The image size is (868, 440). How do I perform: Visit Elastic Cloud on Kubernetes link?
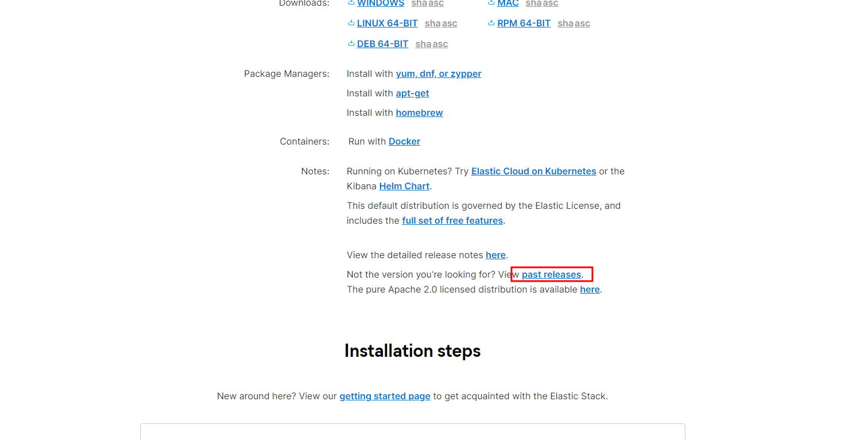pyautogui.click(x=534, y=172)
